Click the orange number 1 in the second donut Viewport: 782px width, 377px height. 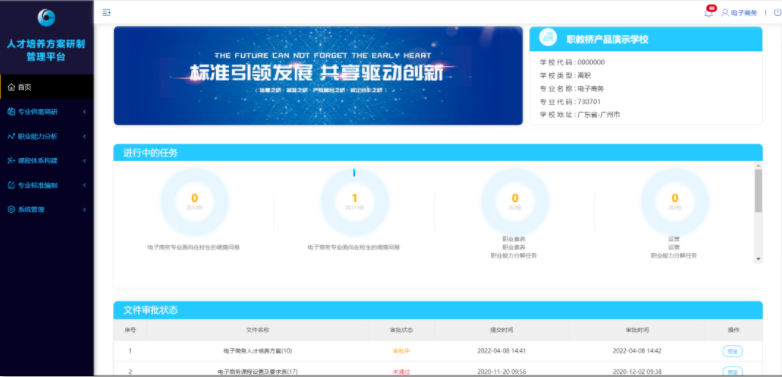pyautogui.click(x=355, y=198)
